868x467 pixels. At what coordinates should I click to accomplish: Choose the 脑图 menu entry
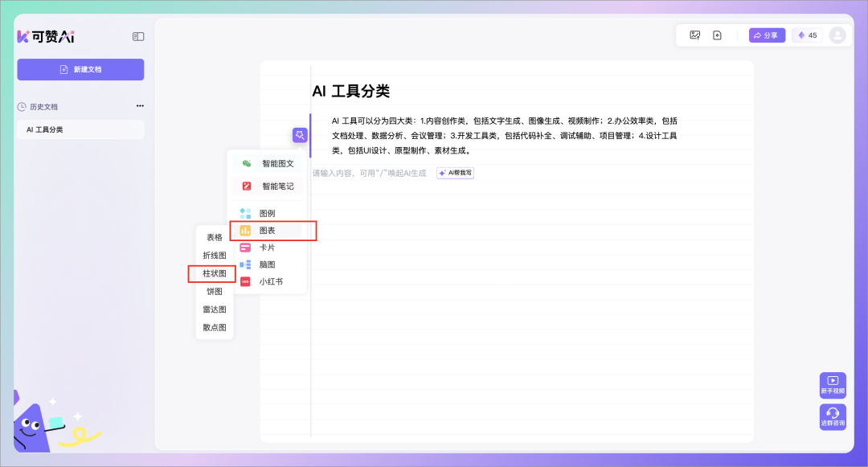pyautogui.click(x=268, y=264)
